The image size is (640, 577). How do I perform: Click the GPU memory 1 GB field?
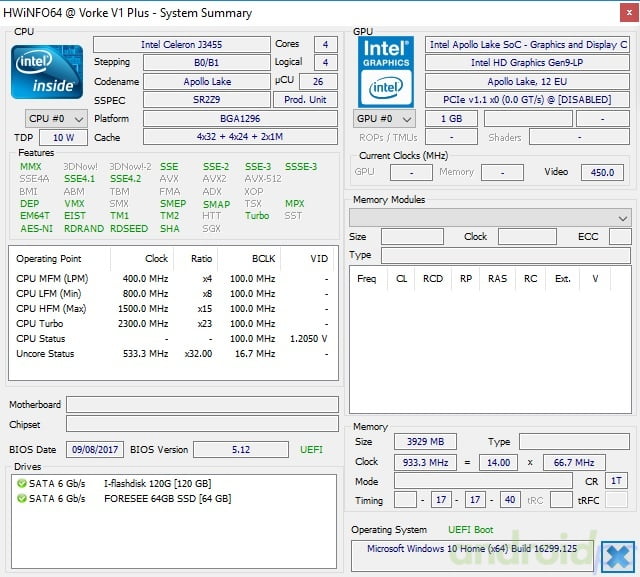coord(451,119)
